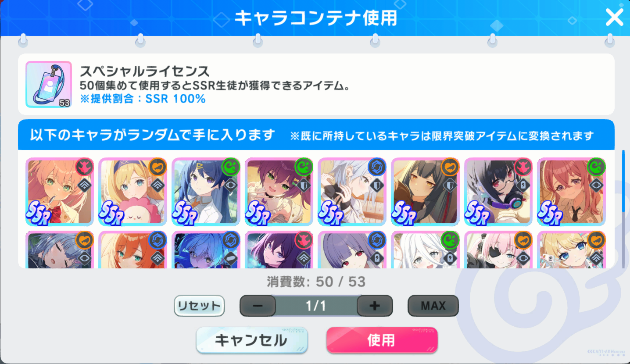Select the girl with purple headphones
This screenshot has width=630, height=364.
[498, 192]
